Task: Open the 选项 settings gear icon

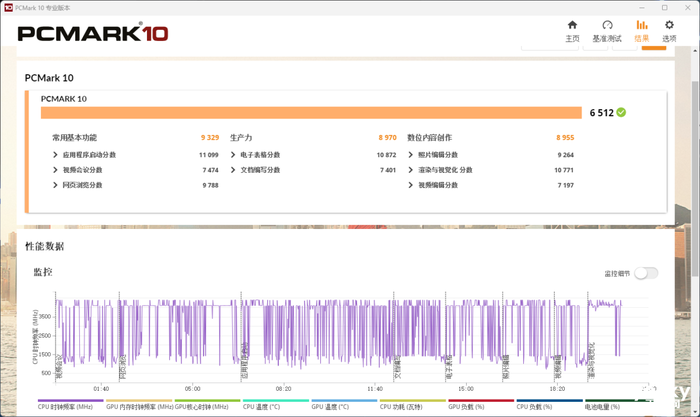Action: coord(669,26)
